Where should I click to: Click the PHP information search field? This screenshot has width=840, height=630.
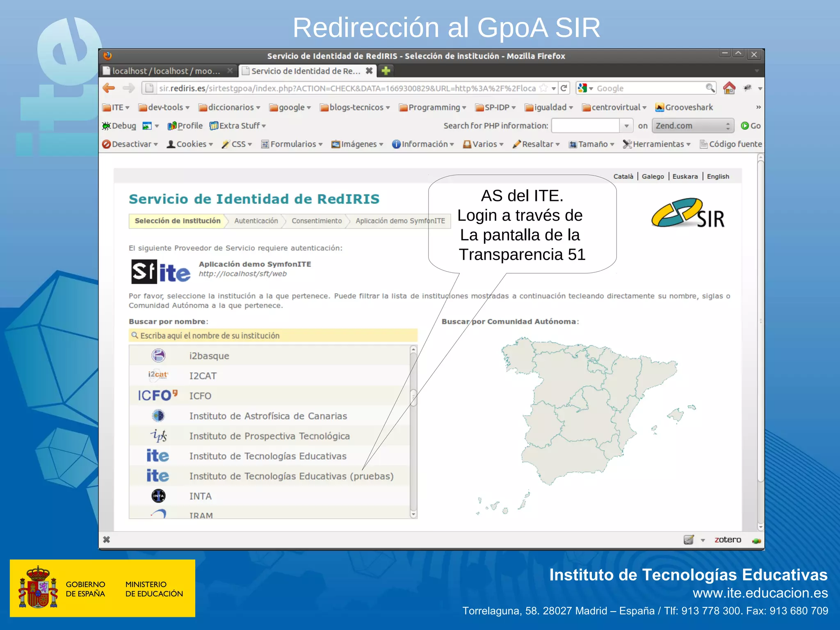585,126
